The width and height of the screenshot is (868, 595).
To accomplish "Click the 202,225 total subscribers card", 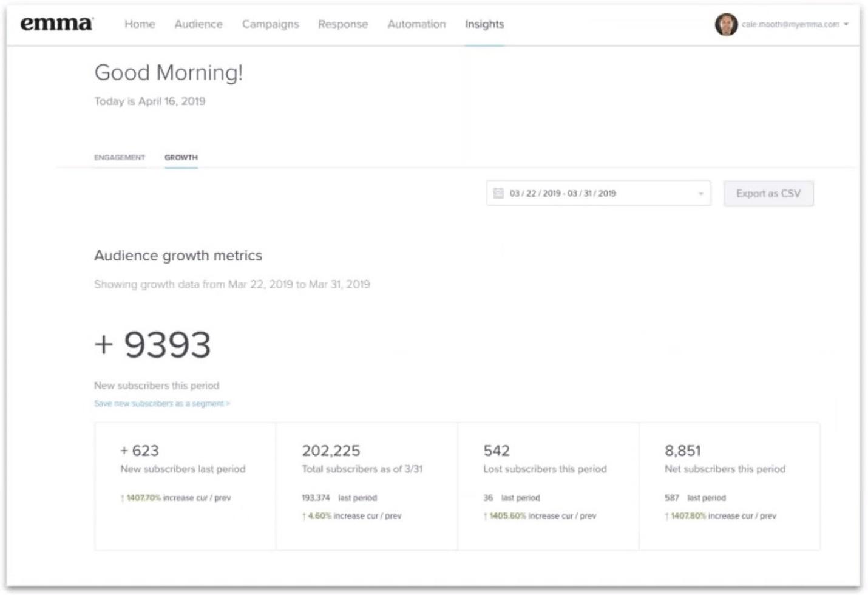I will [x=367, y=486].
